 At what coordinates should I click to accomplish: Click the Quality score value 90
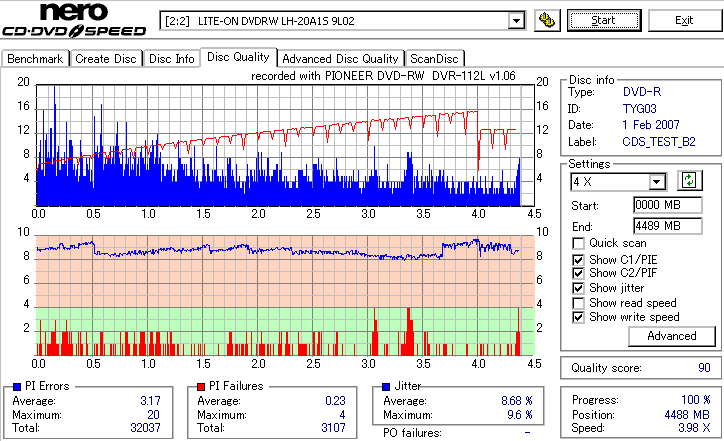[x=704, y=368]
